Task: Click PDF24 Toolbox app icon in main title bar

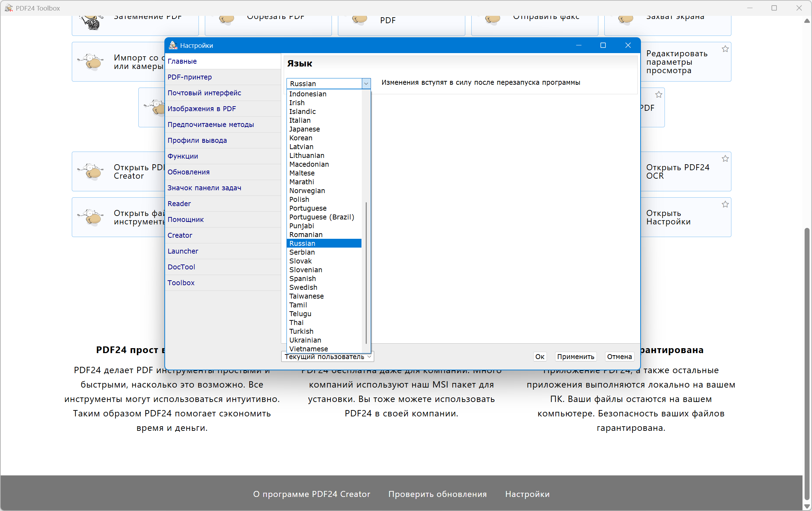Action: [x=8, y=8]
